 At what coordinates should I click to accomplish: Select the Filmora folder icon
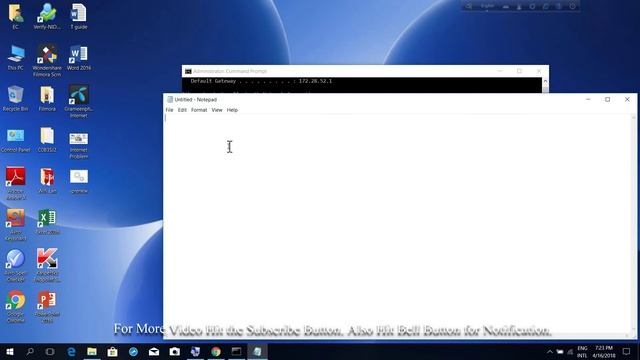point(47,99)
